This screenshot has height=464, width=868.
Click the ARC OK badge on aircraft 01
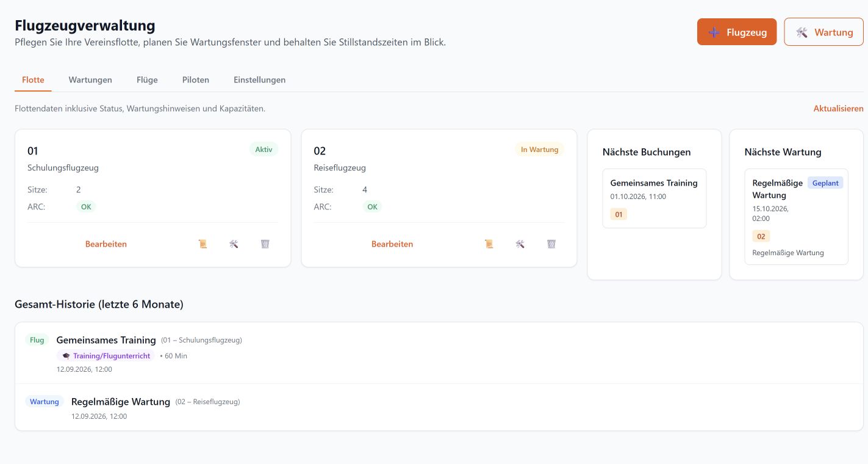click(x=86, y=207)
